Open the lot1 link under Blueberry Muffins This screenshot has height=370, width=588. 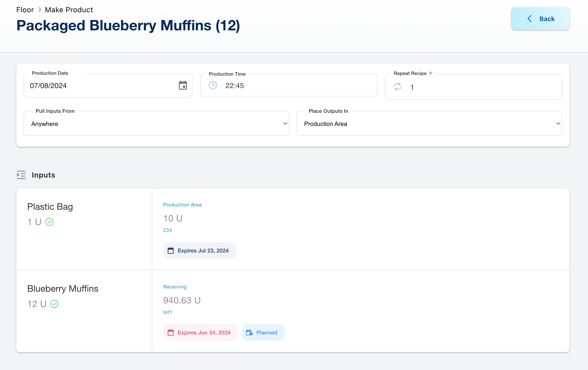point(168,312)
